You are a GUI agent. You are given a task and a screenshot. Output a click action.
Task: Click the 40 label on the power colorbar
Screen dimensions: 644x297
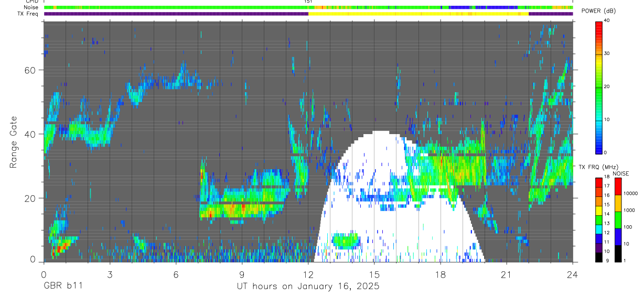(x=607, y=20)
